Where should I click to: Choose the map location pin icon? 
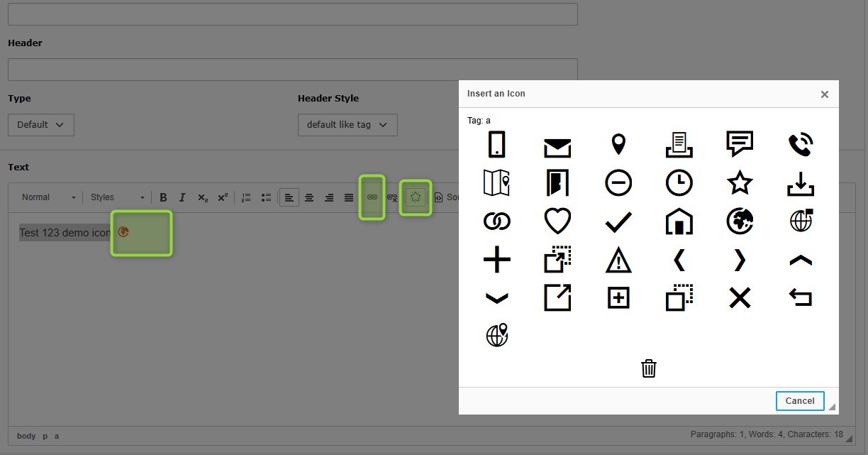point(618,145)
